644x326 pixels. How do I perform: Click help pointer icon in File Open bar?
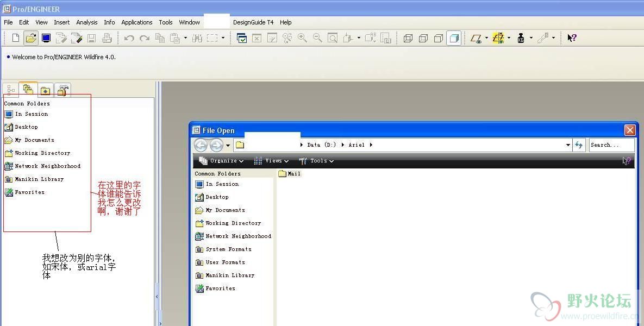tap(626, 161)
